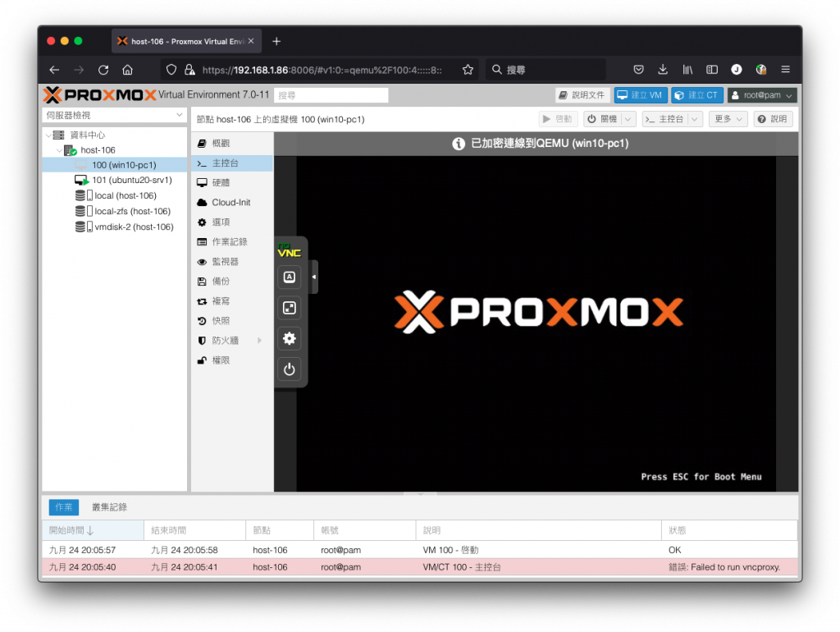The height and width of the screenshot is (632, 840).
Task: Select VM 100 (win10-pc1)
Action: (x=114, y=165)
